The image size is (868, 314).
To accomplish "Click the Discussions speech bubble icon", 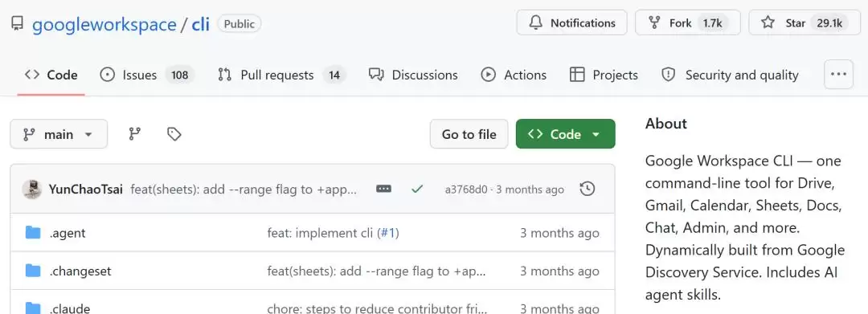I will [x=376, y=75].
